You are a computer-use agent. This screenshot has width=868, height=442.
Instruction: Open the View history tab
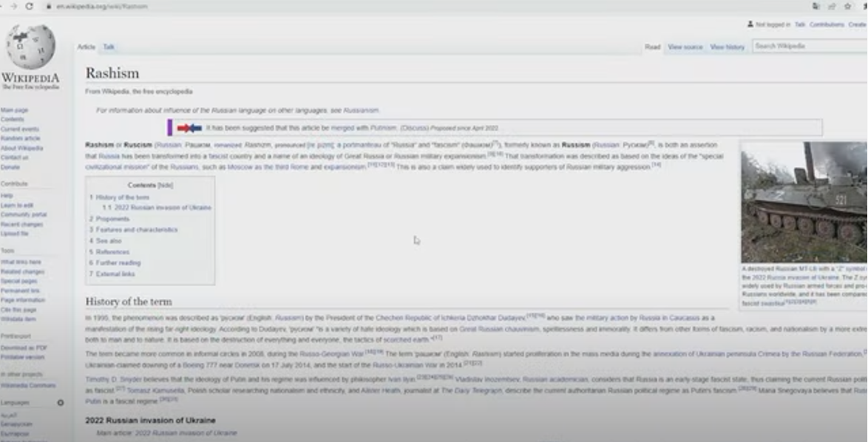pos(727,47)
